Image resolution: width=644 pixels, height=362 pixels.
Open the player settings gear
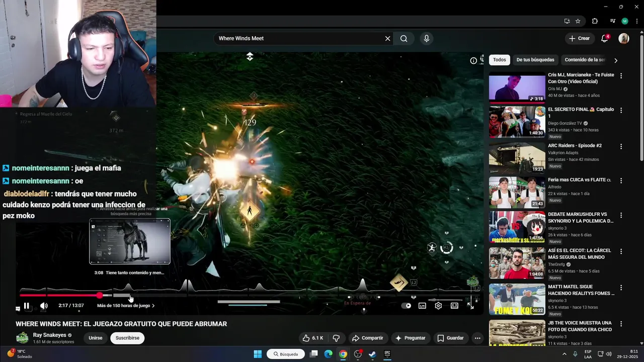click(438, 306)
